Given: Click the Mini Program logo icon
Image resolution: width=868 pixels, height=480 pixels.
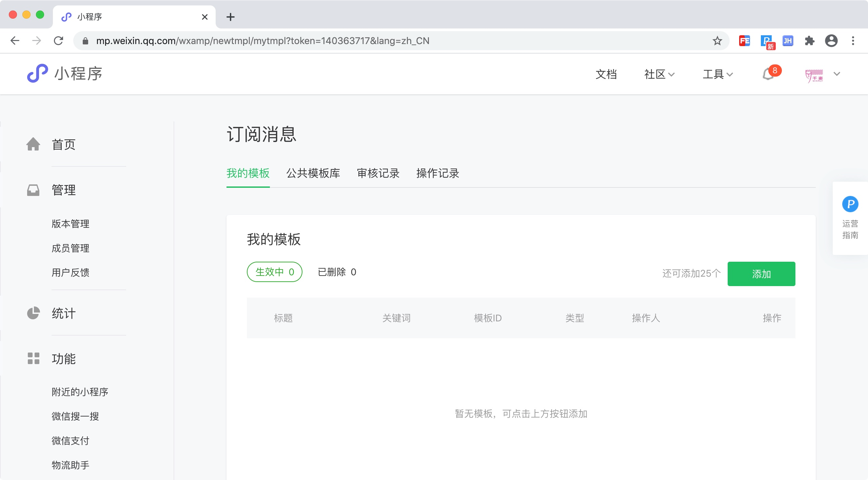Looking at the screenshot, I should point(37,73).
